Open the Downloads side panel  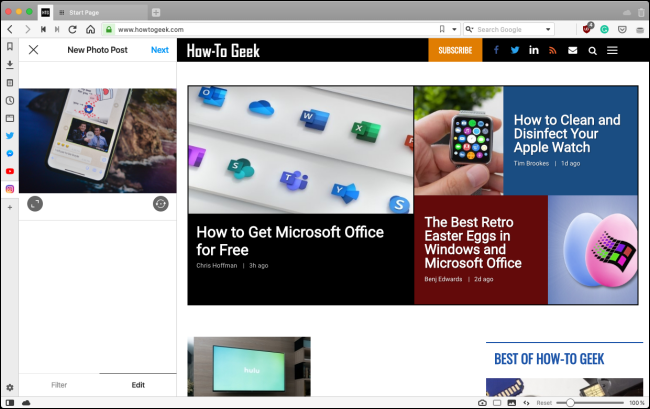point(10,65)
